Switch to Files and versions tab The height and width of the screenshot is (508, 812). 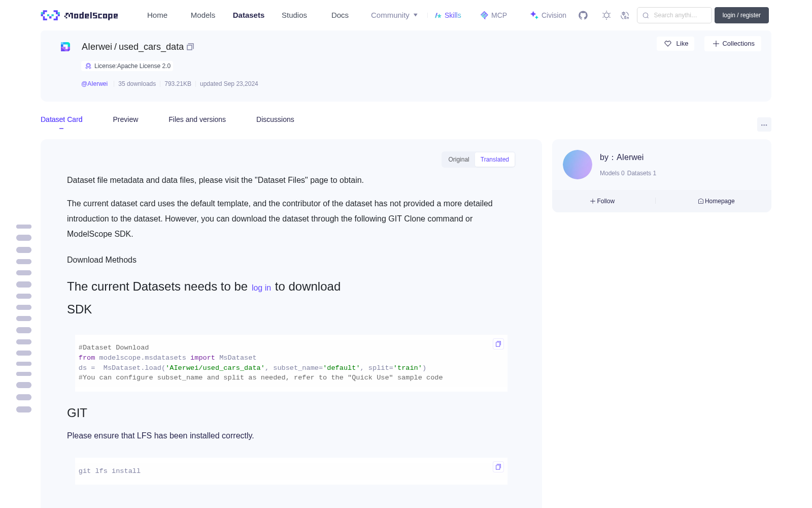coord(197,119)
